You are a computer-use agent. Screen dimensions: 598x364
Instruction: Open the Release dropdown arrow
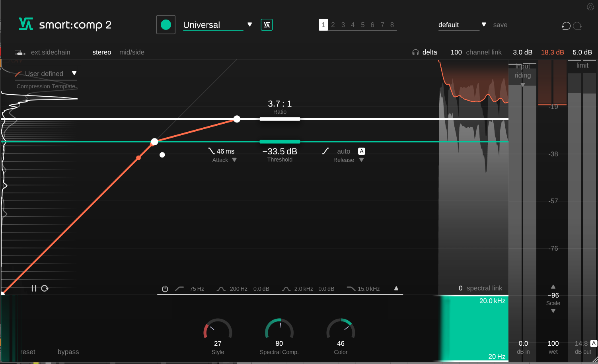(x=361, y=160)
